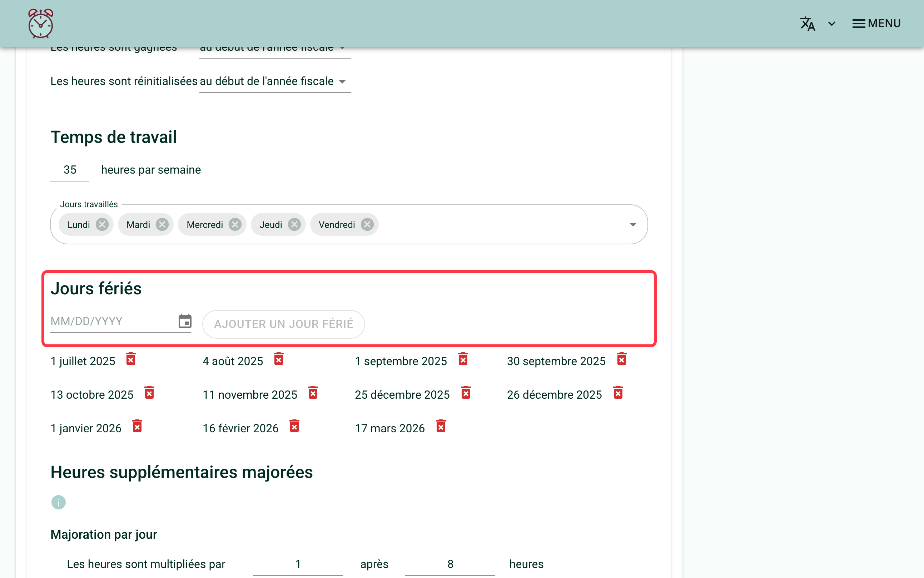This screenshot has width=924, height=578.
Task: Click Ajouter un jour férié button
Action: 283,324
